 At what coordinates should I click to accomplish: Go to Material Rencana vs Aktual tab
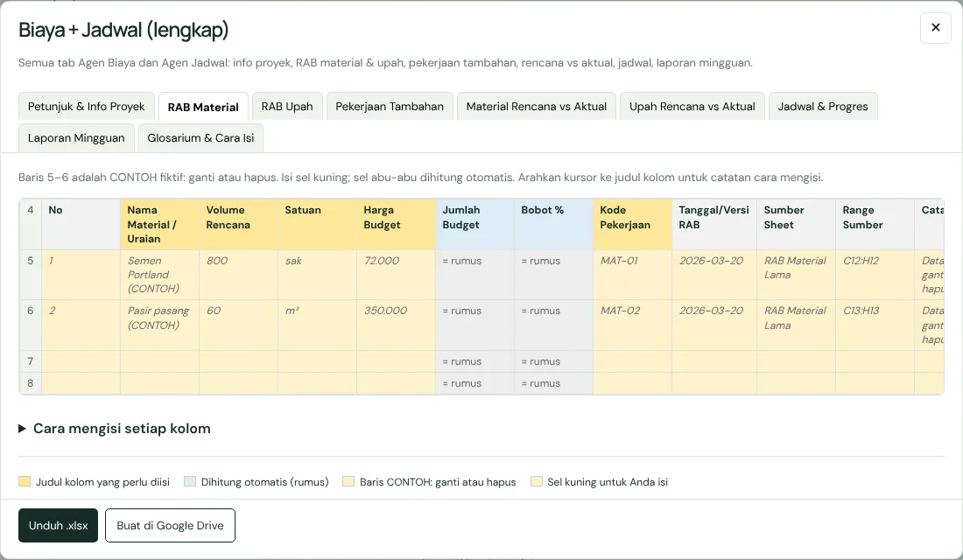536,106
